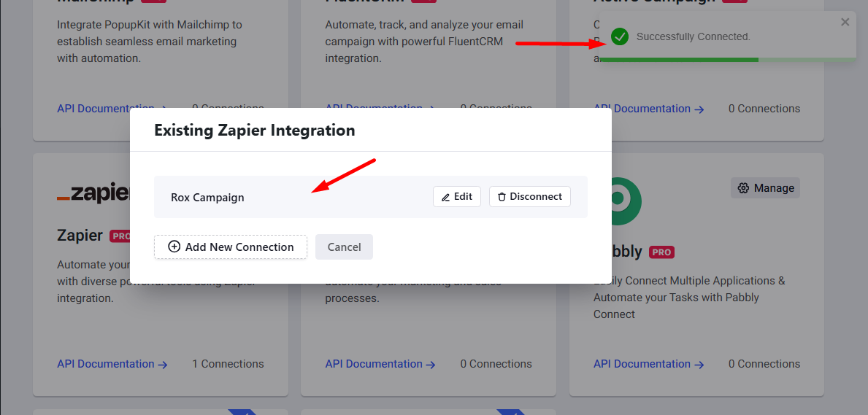Click the 'Existing Zapier Integration' heading
868x415 pixels.
(255, 131)
